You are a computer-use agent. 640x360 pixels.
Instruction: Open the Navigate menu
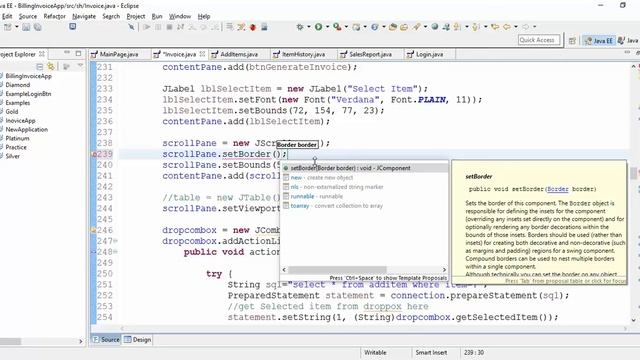coord(84,16)
